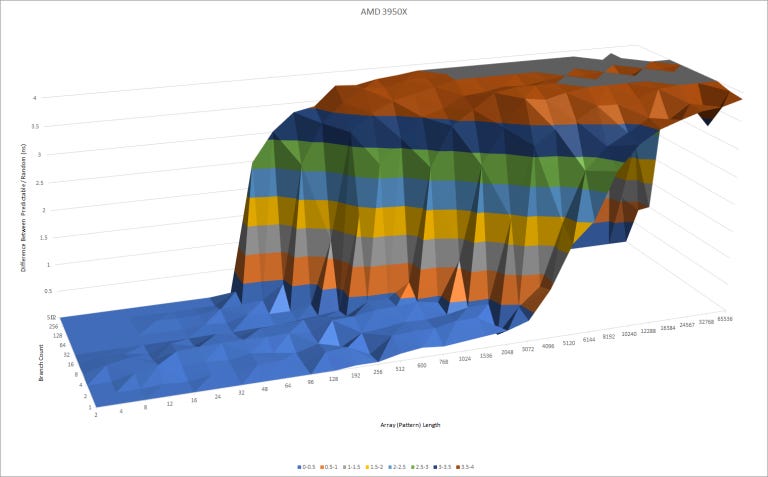
Task: Click the dark navy 3-3.5 legend swatch
Action: (435, 467)
